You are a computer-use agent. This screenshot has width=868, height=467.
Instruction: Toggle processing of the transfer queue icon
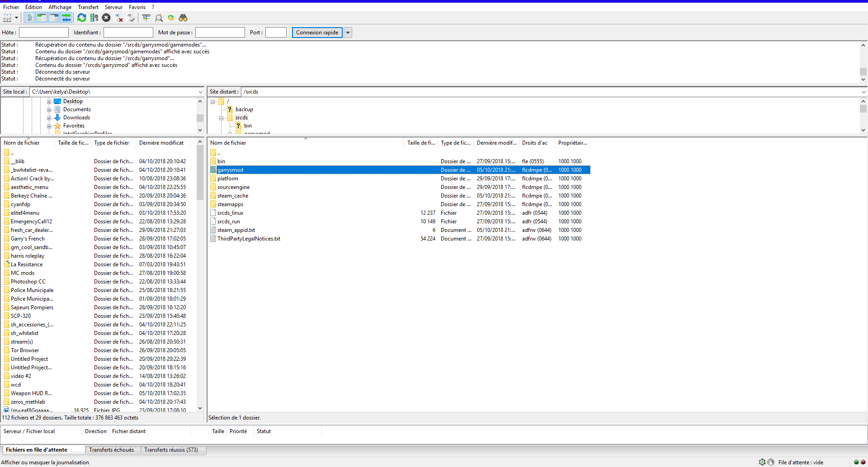click(94, 18)
